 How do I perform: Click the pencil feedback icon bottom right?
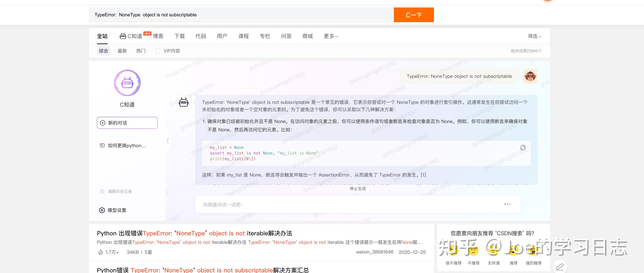(x=560, y=266)
